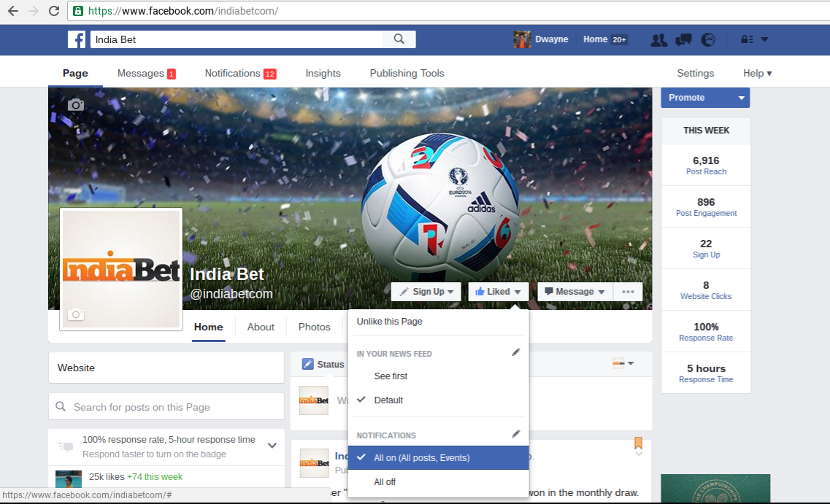Select Default news feed option
Image resolution: width=830 pixels, height=504 pixels.
(x=388, y=400)
